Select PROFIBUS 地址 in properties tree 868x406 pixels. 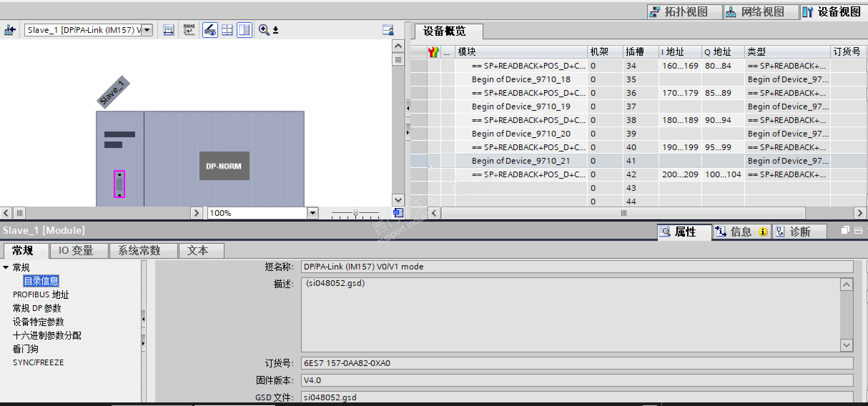pos(41,294)
